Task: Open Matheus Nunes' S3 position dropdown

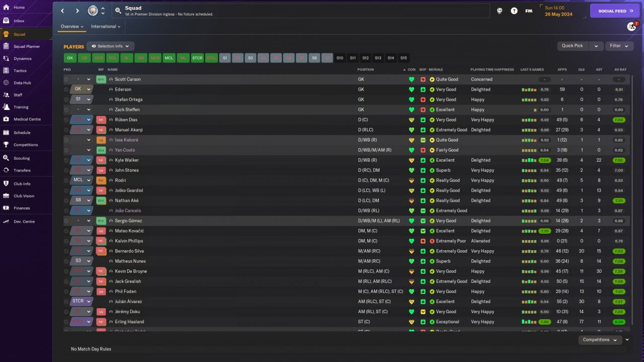Action: pos(82,261)
